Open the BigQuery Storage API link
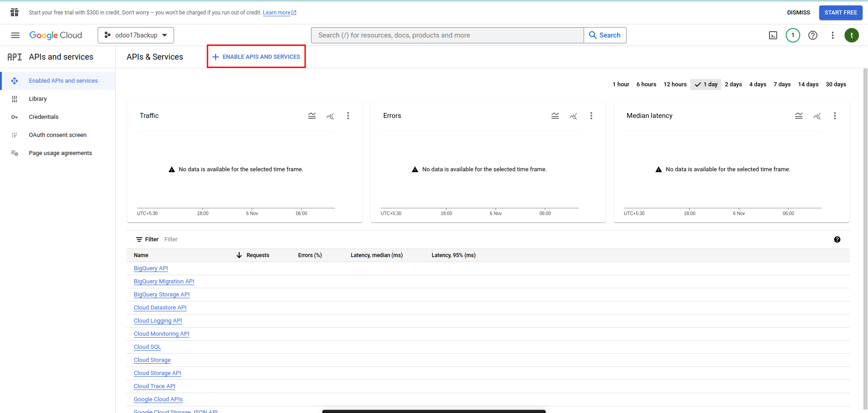The image size is (868, 413). pyautogui.click(x=162, y=295)
